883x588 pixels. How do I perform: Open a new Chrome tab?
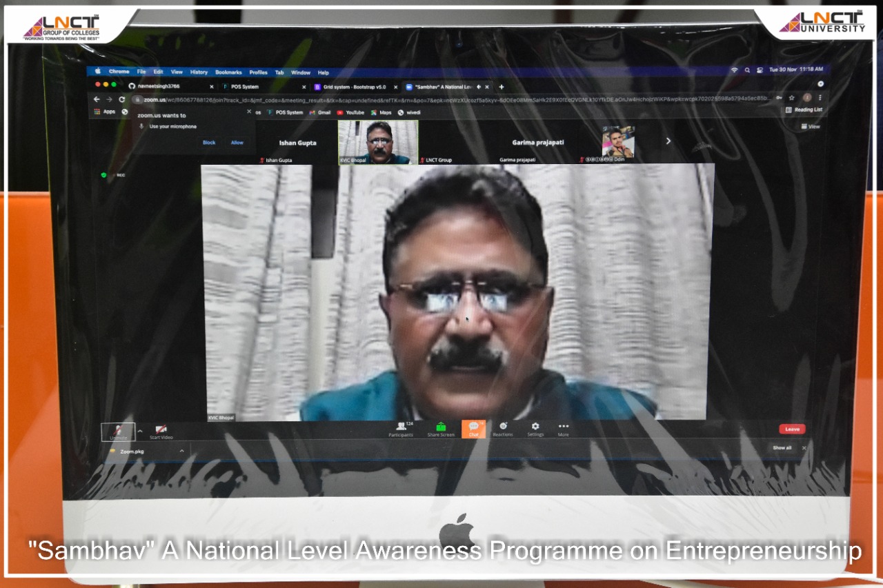[x=502, y=87]
